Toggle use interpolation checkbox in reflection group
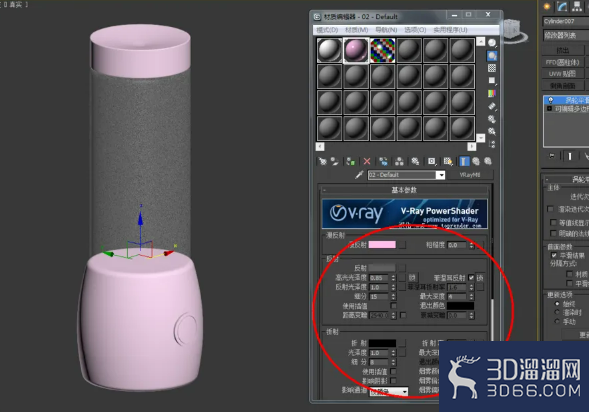 coord(393,306)
